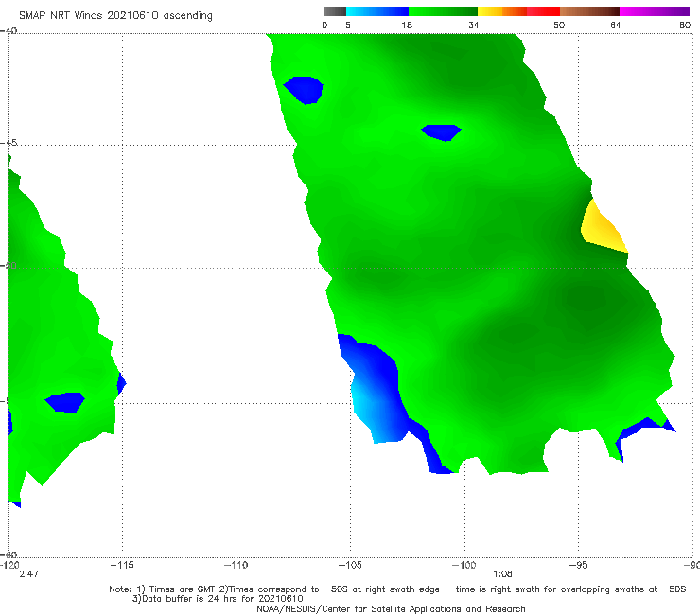Click the blue patch near -101 longitude, -44 latitude

(442, 132)
